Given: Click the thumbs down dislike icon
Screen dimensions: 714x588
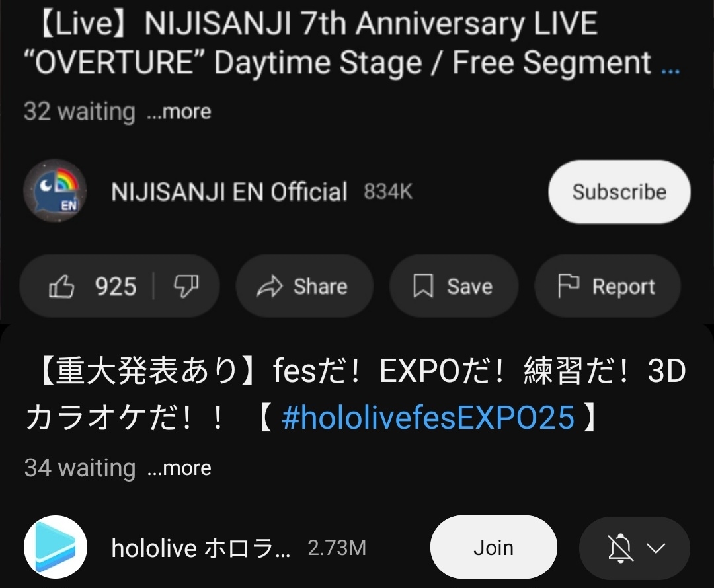Looking at the screenshot, I should coord(186,286).
